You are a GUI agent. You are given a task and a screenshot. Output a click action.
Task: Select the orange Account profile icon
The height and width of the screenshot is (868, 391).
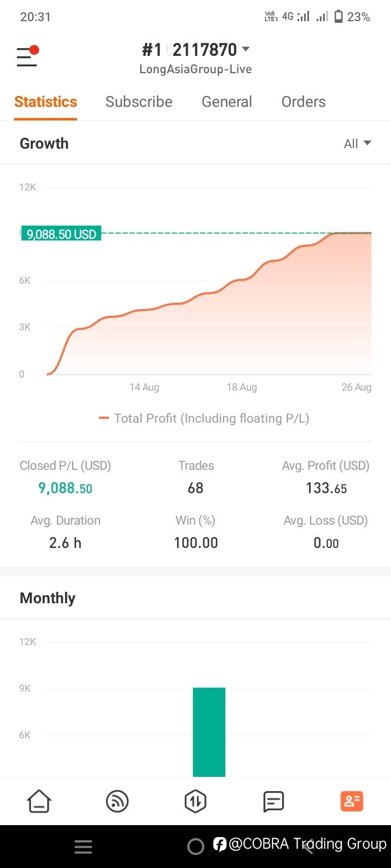tap(351, 801)
